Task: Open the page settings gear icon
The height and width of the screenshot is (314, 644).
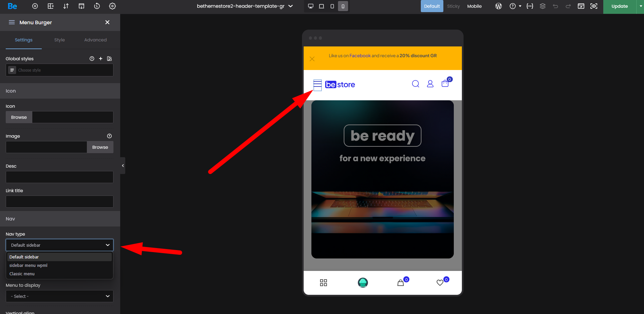Action: coord(112,6)
